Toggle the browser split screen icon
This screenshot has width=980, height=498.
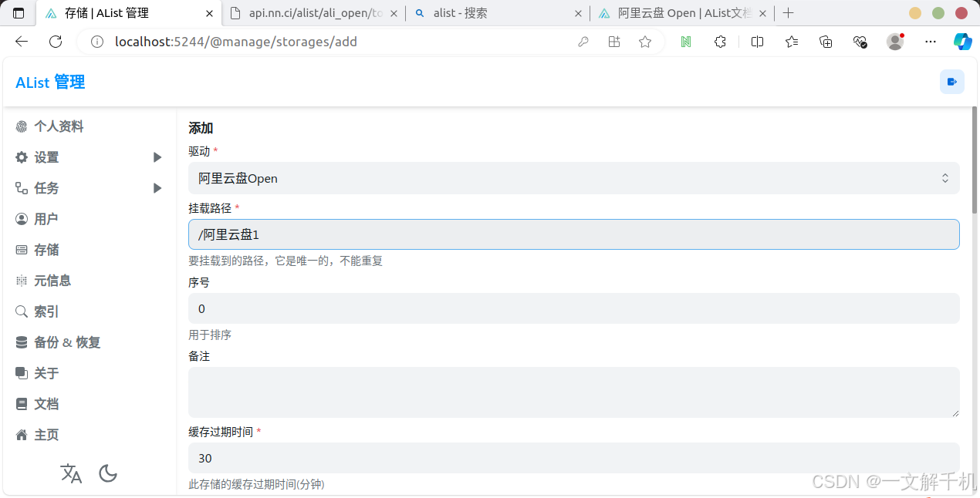pyautogui.click(x=757, y=42)
